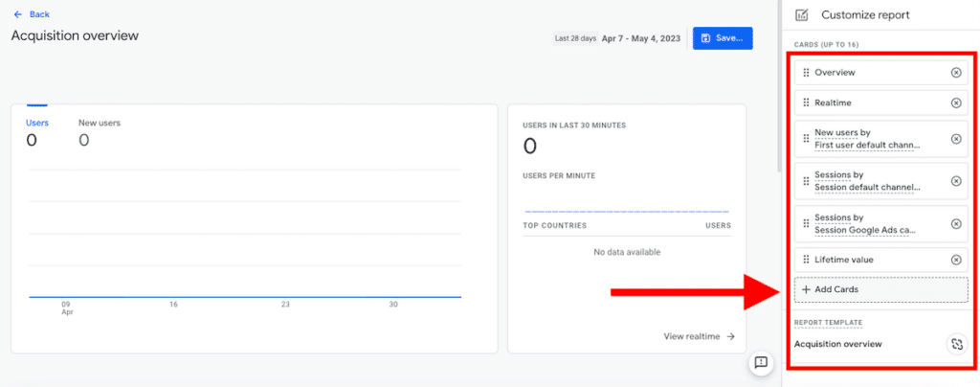Image resolution: width=980 pixels, height=387 pixels.
Task: Remove the New users by first user channel card
Action: [x=956, y=139]
